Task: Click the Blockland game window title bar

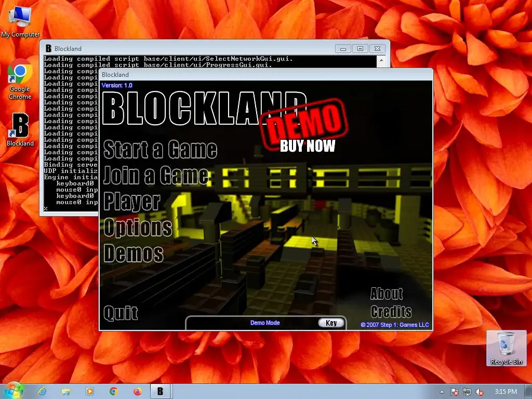Action: [x=266, y=75]
